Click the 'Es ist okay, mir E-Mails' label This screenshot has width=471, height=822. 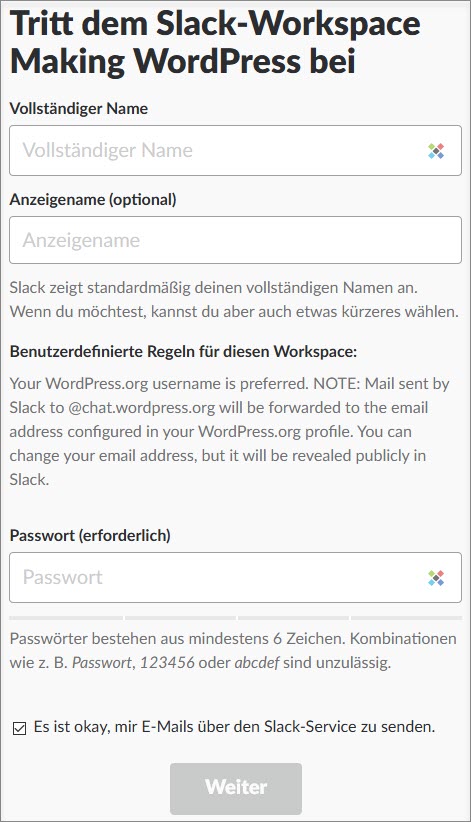click(x=234, y=727)
